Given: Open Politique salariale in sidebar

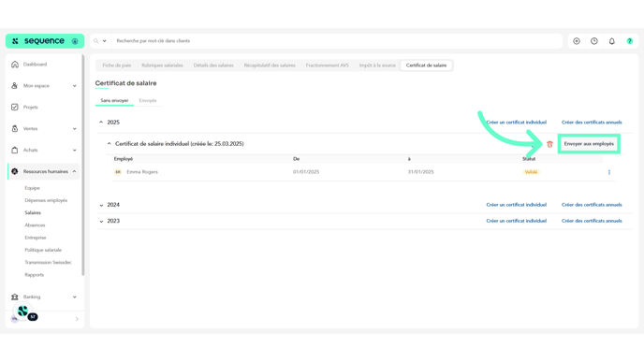Looking at the screenshot, I should click(x=43, y=250).
